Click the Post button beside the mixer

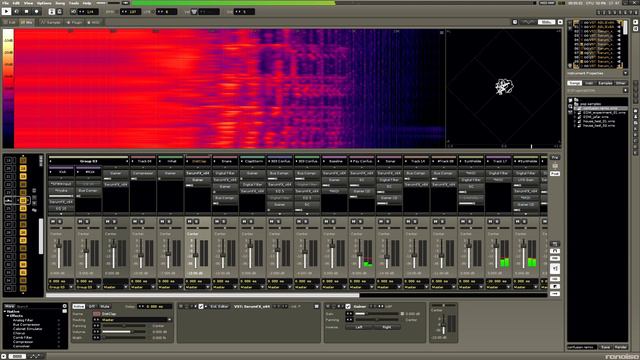tap(555, 173)
